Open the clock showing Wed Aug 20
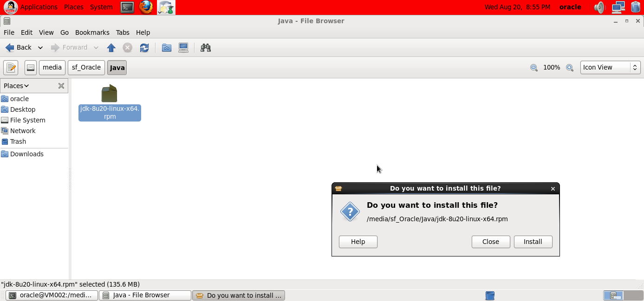The height and width of the screenshot is (301, 644). [517, 7]
